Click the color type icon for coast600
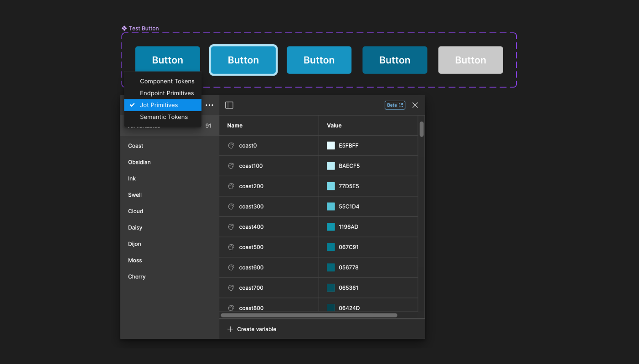Screen dimensions: 639x364 click(x=231, y=267)
